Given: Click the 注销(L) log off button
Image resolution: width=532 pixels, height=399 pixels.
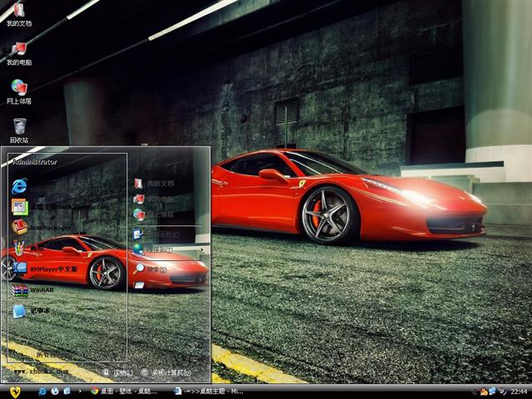Looking at the screenshot, I should point(118,372).
